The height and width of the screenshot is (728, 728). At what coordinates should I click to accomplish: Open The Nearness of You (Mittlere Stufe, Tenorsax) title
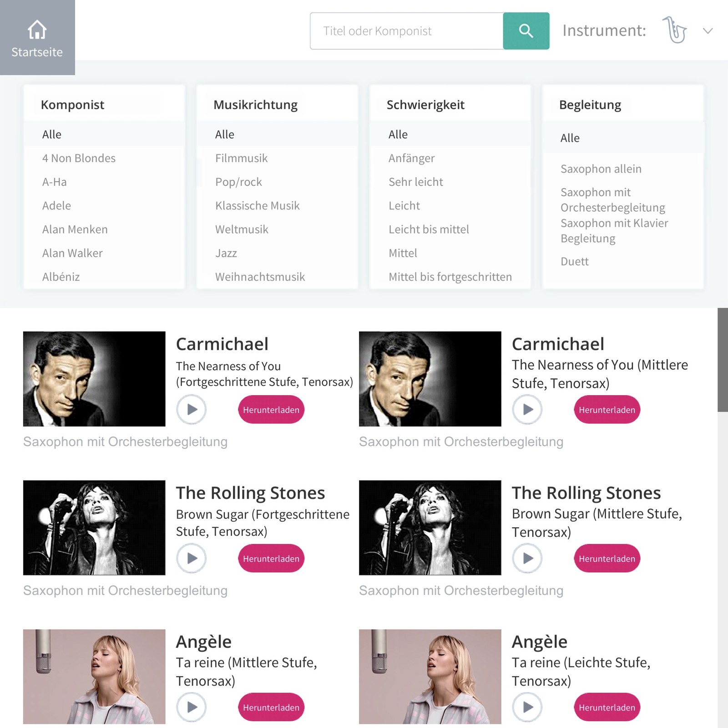[x=600, y=374]
